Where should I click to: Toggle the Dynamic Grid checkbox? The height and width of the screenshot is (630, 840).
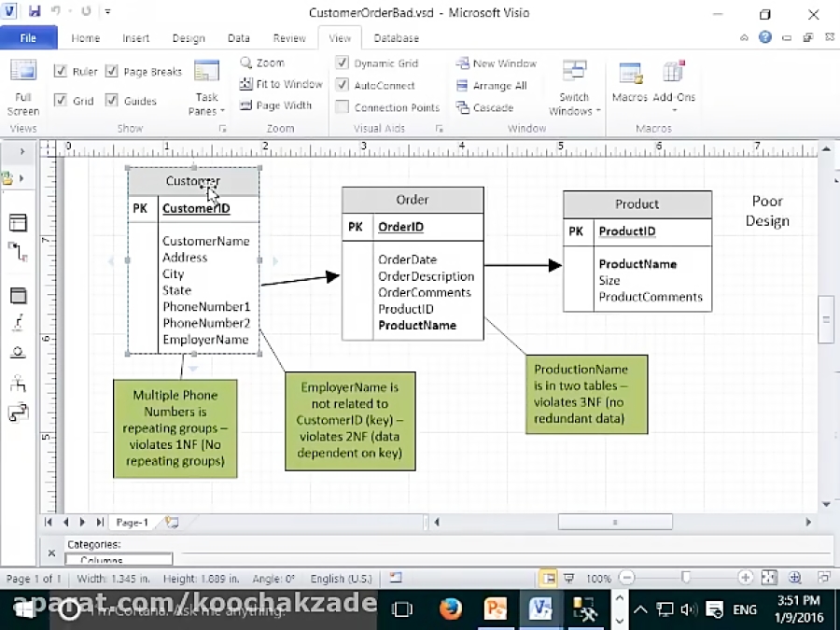[x=343, y=63]
